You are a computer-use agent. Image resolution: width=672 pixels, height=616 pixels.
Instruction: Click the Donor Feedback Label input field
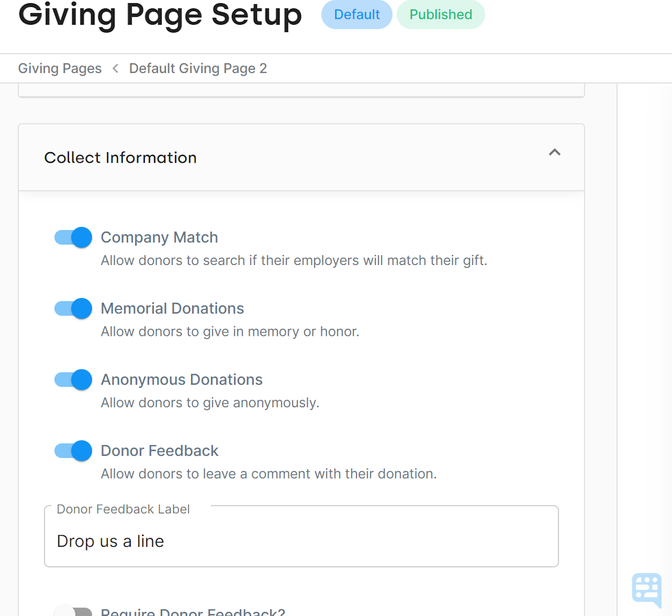(301, 541)
